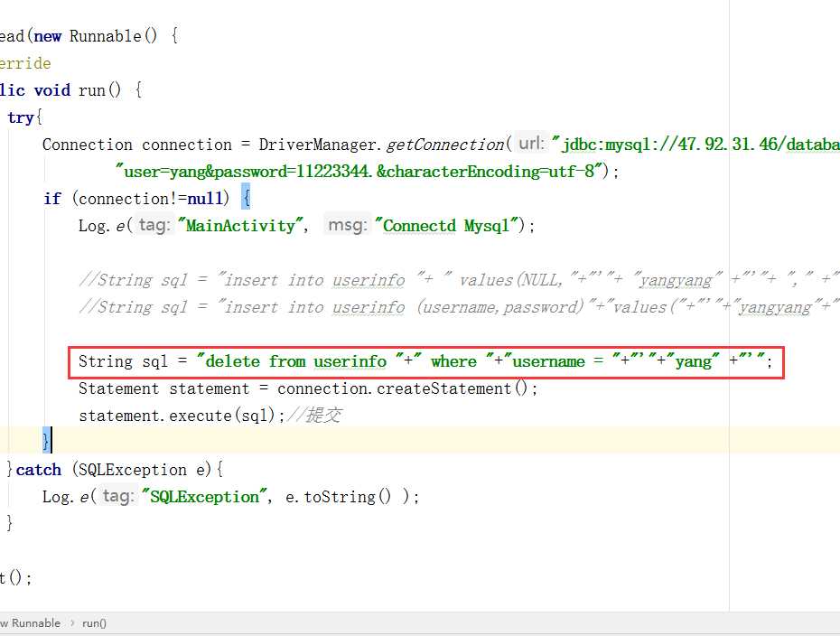Image resolution: width=840 pixels, height=636 pixels.
Task: Click 'void run()' method declaration
Action: [x=78, y=90]
